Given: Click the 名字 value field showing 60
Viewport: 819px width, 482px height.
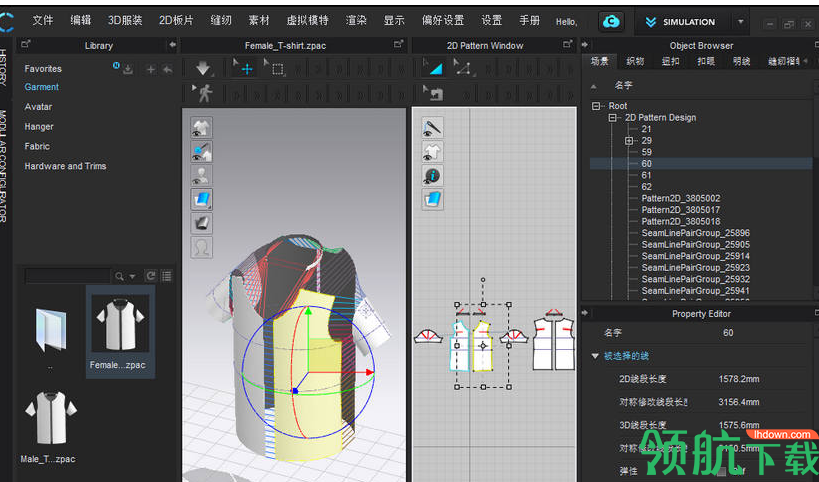Looking at the screenshot, I should [728, 333].
